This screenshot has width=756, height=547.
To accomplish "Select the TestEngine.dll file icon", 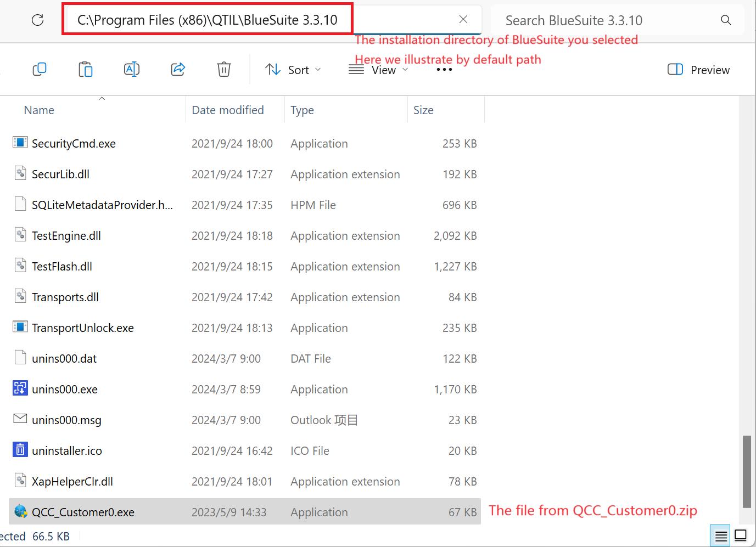I will coord(20,235).
